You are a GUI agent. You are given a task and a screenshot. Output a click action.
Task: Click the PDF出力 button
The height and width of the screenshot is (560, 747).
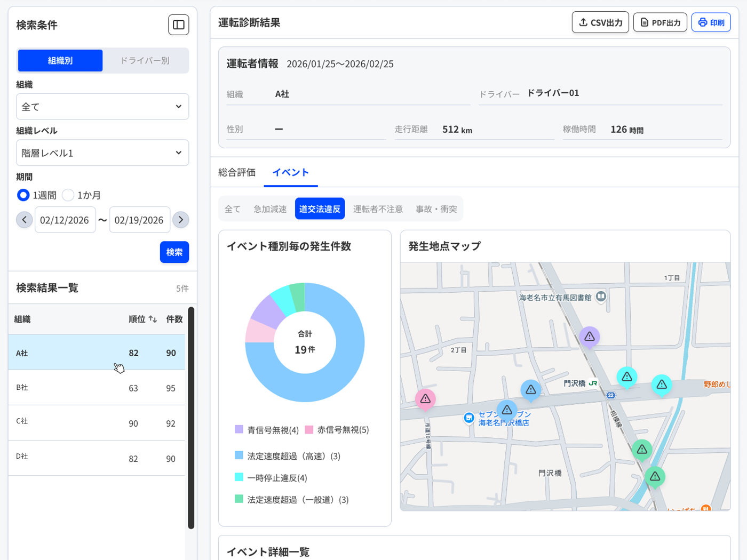660,22
